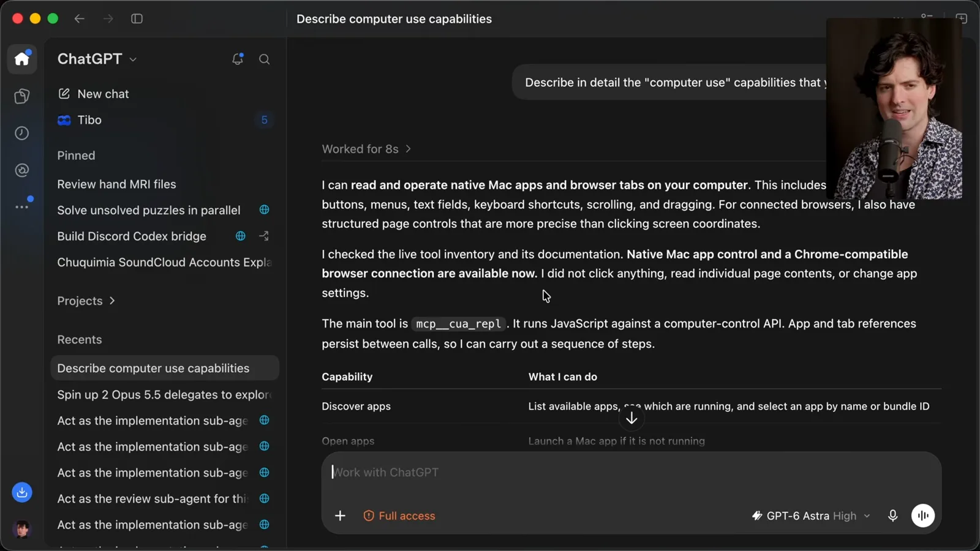
Task: Click the blue download icon at the bottom left
Action: [x=22, y=492]
